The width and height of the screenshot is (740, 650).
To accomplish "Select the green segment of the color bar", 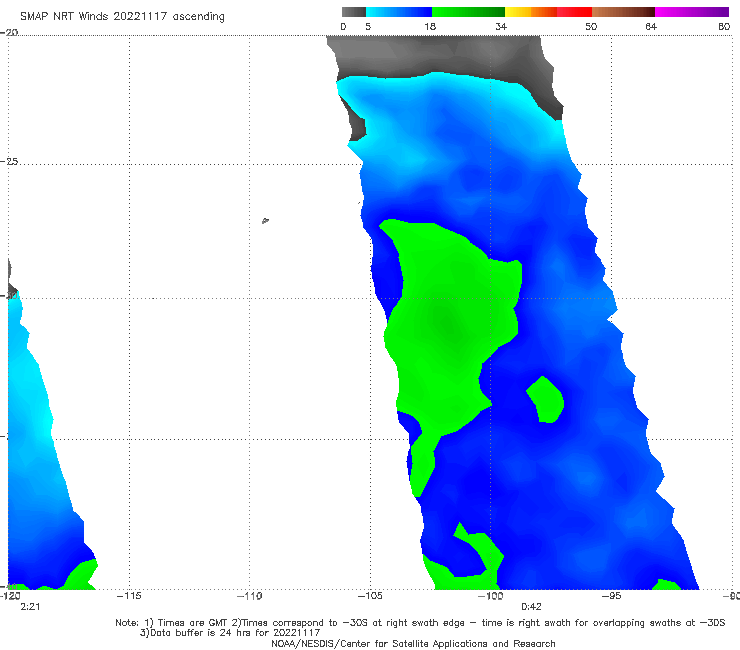I will pos(468,12).
